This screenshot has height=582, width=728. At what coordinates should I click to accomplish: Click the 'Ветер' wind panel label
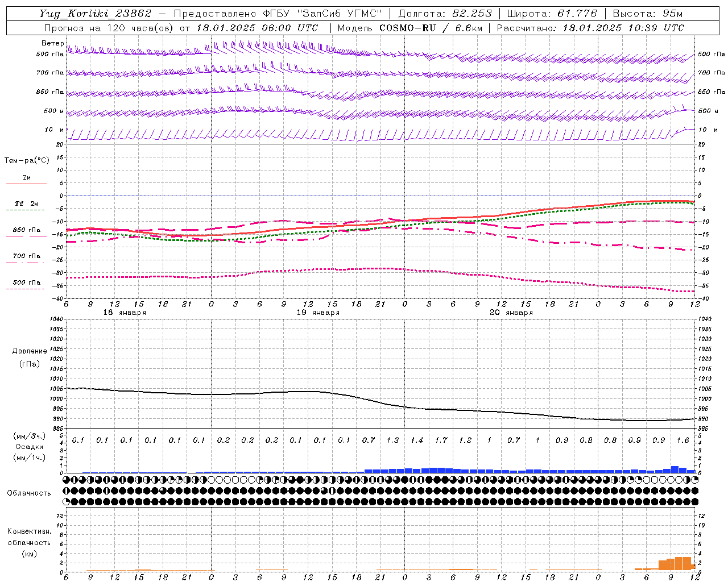(53, 43)
